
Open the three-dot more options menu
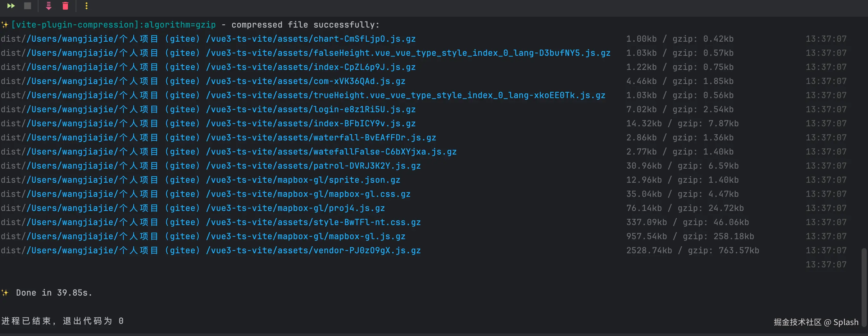87,6
